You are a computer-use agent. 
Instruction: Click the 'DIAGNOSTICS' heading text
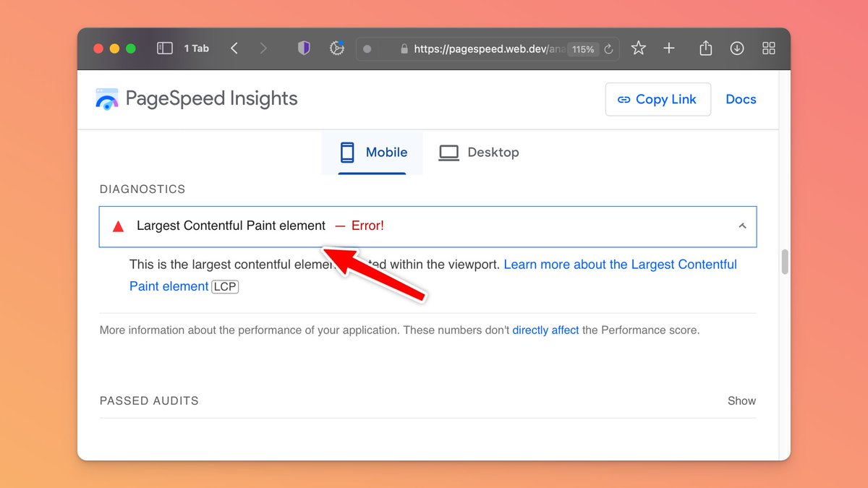tap(142, 189)
